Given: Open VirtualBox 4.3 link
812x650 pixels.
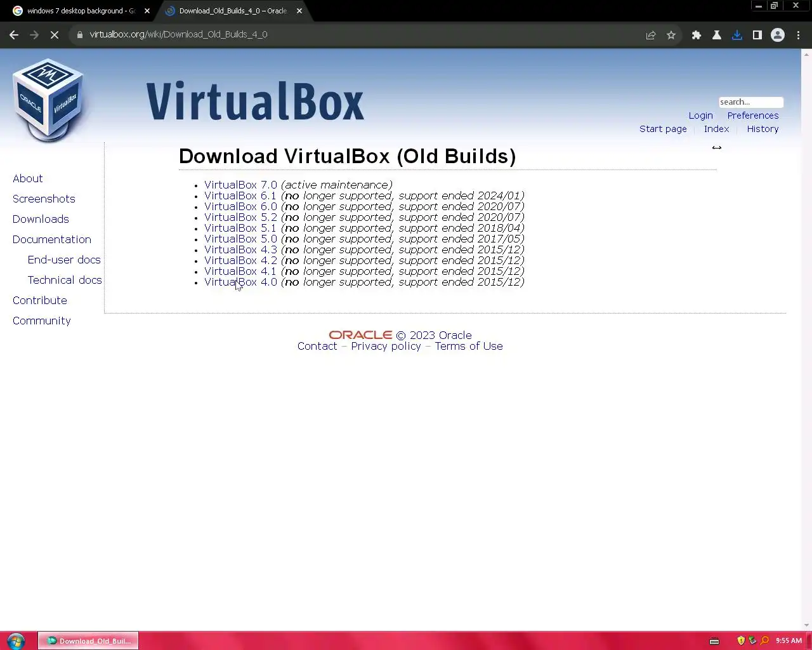Looking at the screenshot, I should 240,250.
